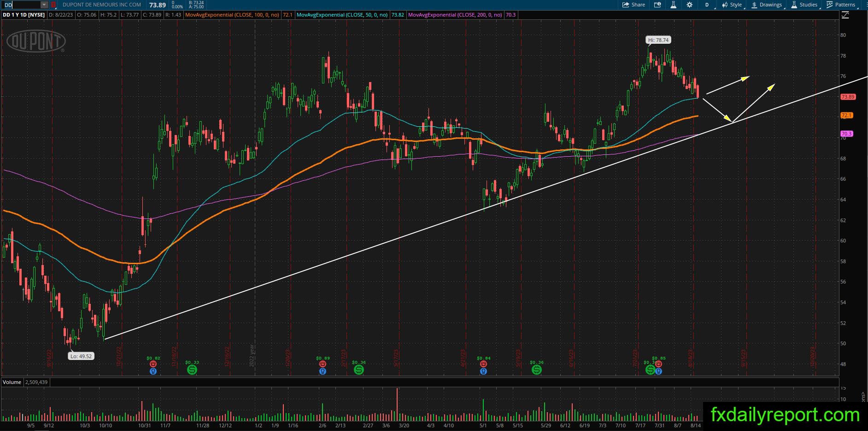Screen dimensions: 868x431
Task: Click the monitor-with-clock icon beside Share
Action: (x=657, y=5)
